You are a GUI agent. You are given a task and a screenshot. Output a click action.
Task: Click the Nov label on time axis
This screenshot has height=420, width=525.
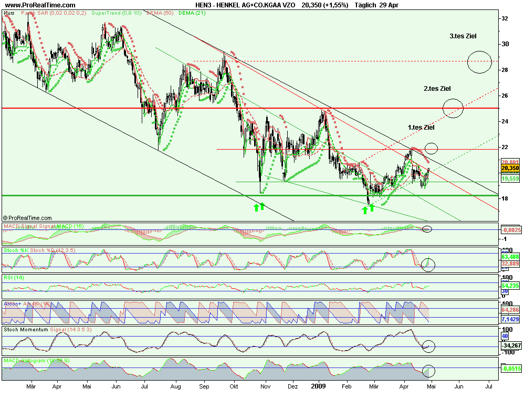[266, 386]
